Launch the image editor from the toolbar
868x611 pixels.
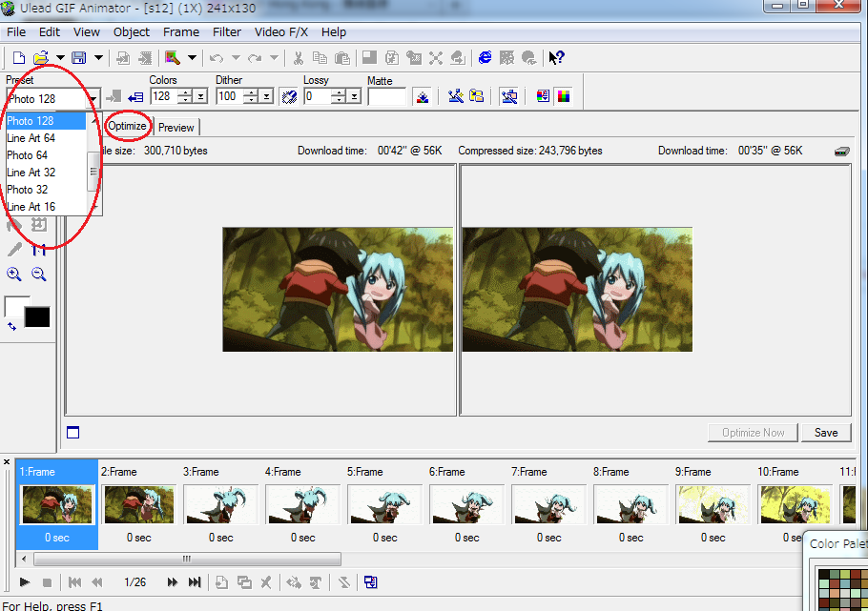(173, 57)
